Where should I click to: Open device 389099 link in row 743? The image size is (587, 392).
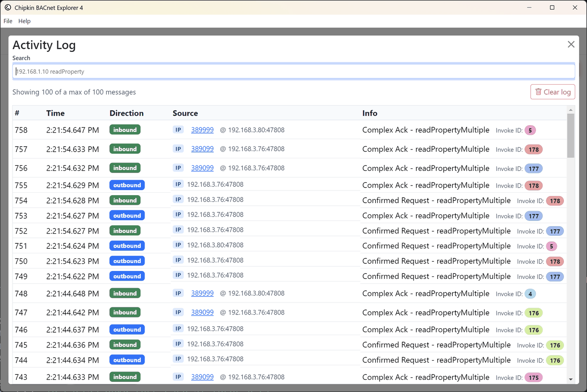click(x=202, y=377)
